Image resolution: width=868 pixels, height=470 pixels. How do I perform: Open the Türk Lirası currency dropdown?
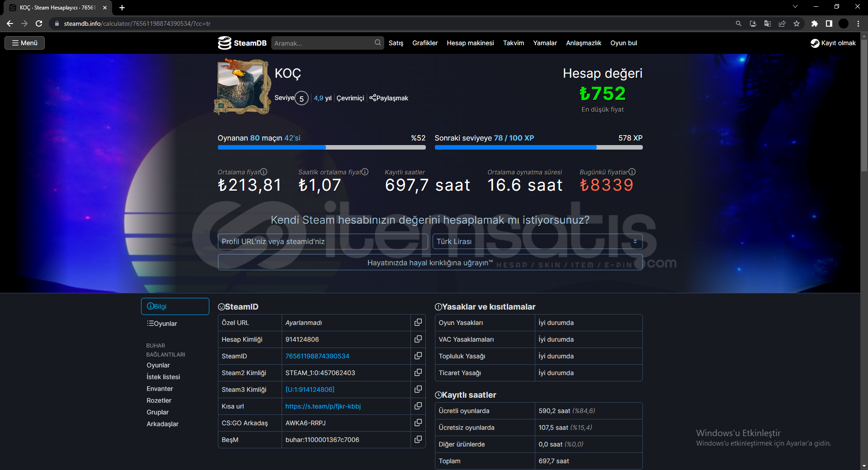point(538,241)
